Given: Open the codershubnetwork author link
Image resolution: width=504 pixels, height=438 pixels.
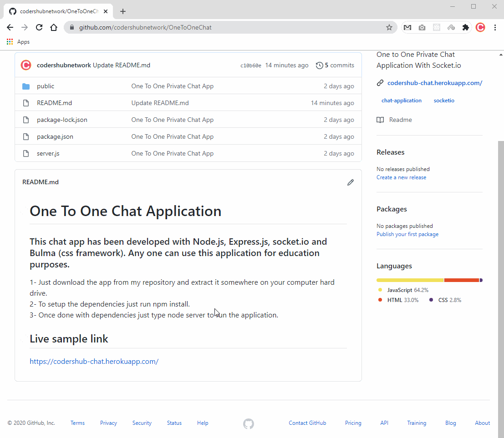Looking at the screenshot, I should pos(64,65).
